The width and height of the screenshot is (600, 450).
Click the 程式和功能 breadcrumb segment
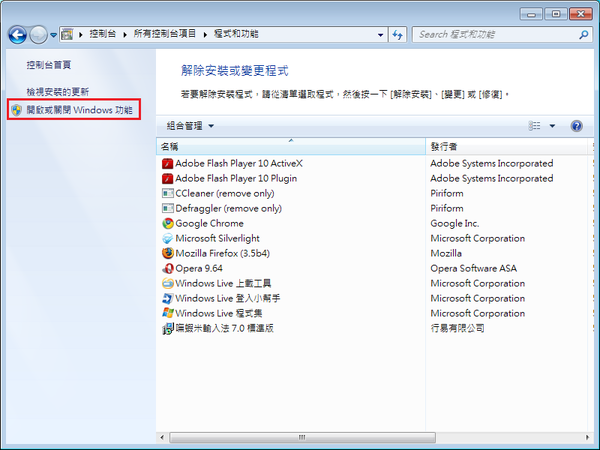(x=236, y=34)
